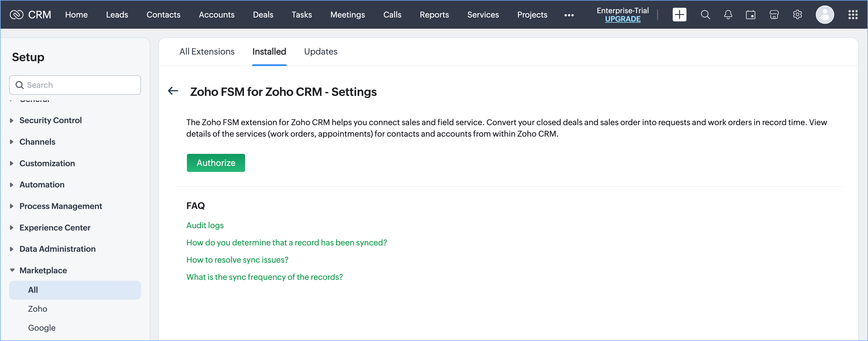Open the calendar icon in top bar
This screenshot has width=868, height=341.
point(750,15)
